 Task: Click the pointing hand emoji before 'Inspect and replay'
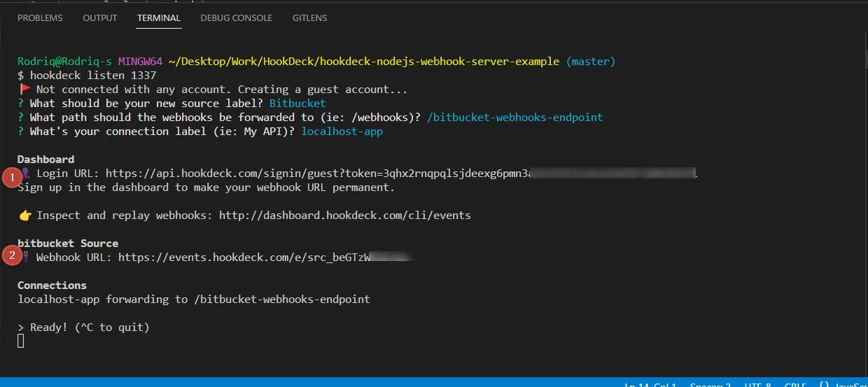click(24, 216)
